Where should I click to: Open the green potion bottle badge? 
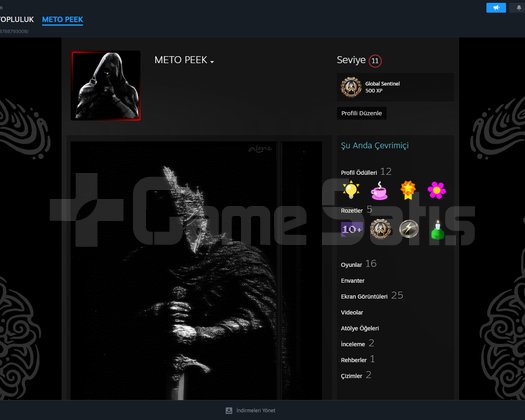click(x=437, y=230)
